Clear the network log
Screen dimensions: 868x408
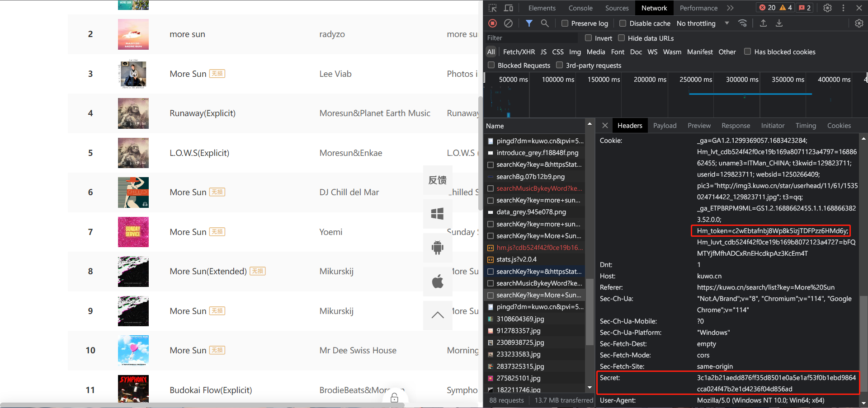(509, 23)
